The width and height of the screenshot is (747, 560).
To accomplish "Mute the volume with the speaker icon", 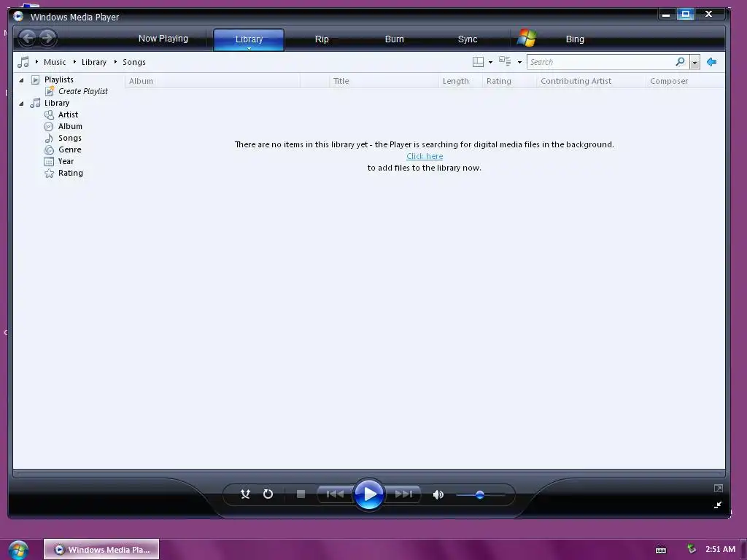I will tap(438, 495).
